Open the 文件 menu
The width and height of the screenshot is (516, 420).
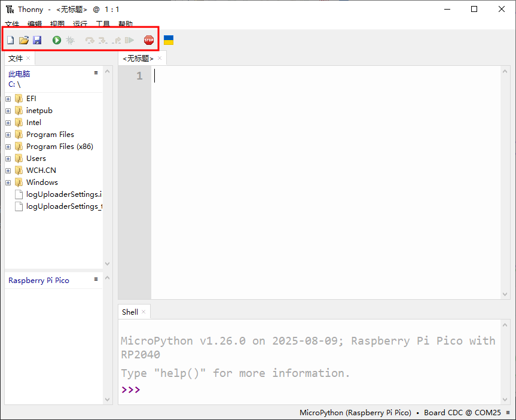coord(12,24)
